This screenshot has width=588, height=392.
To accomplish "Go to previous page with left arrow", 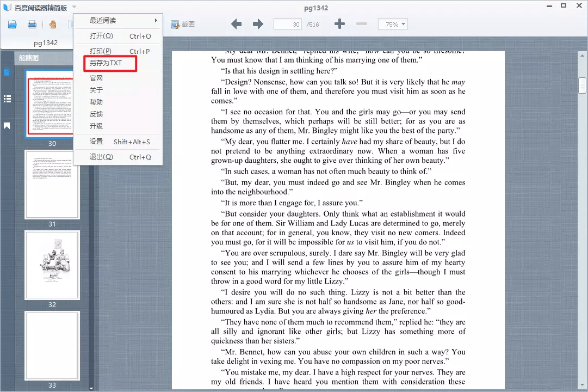I will [236, 24].
